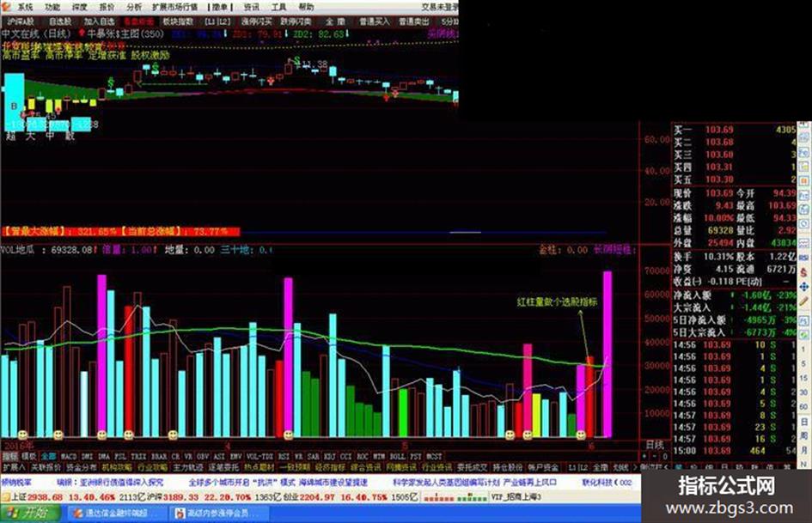The width and height of the screenshot is (812, 523).
Task: Click the VIP_招商上海3 server status
Action: pyautogui.click(x=516, y=497)
